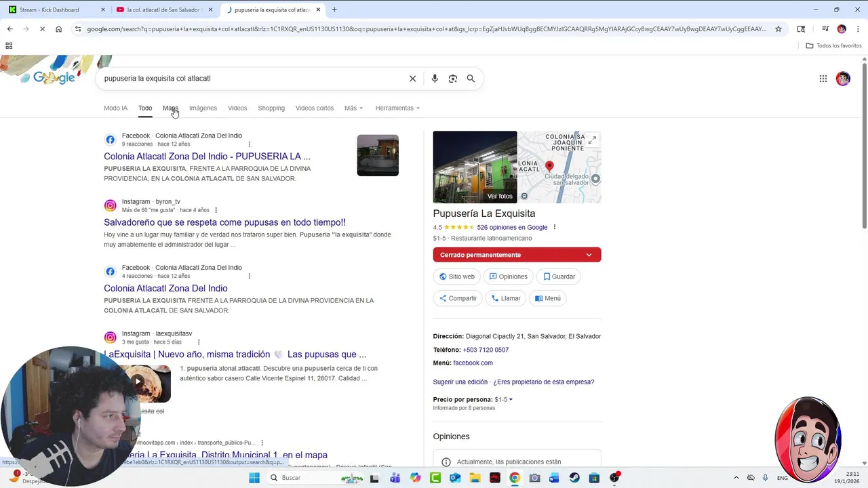Open Windows Start menu
Image resolution: width=868 pixels, height=488 pixels.
(x=254, y=478)
